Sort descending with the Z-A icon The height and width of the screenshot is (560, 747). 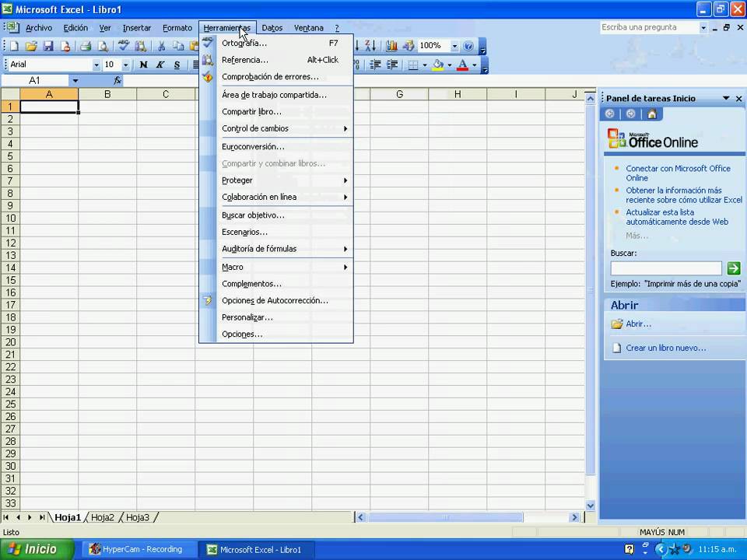370,46
